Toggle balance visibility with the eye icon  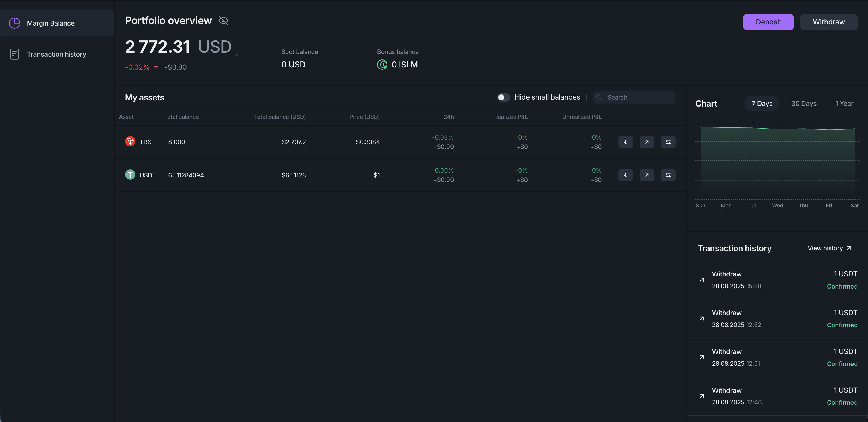pos(223,20)
